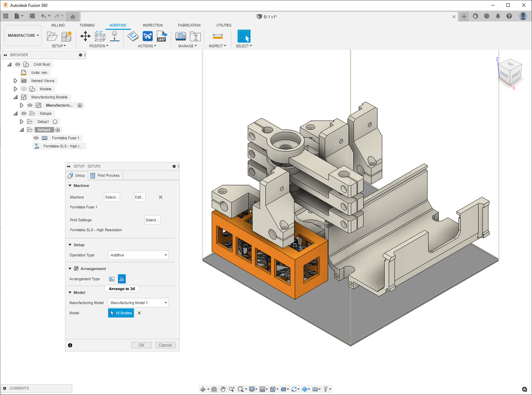Image resolution: width=532 pixels, height=395 pixels.
Task: Open the Job Status clock icon
Action: 487,16
